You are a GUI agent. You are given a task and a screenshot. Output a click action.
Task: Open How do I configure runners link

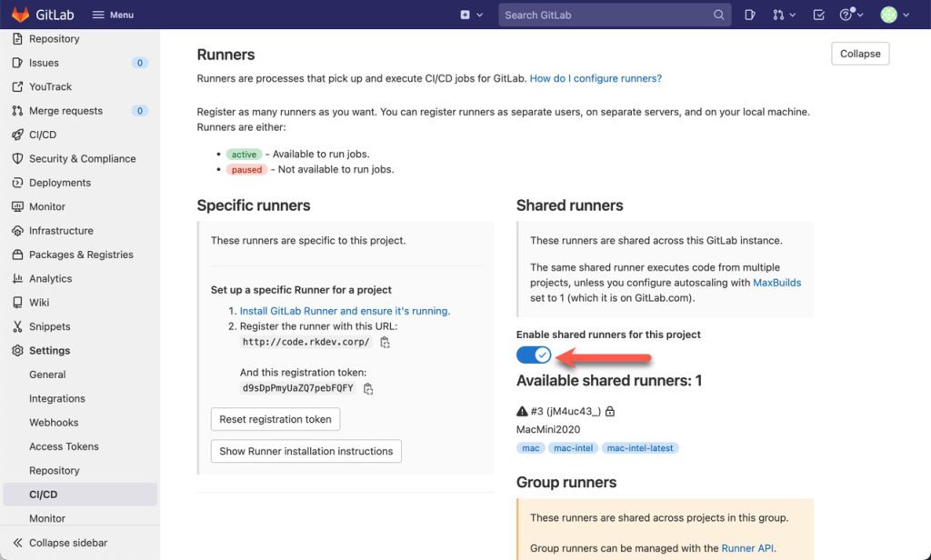[x=596, y=78]
